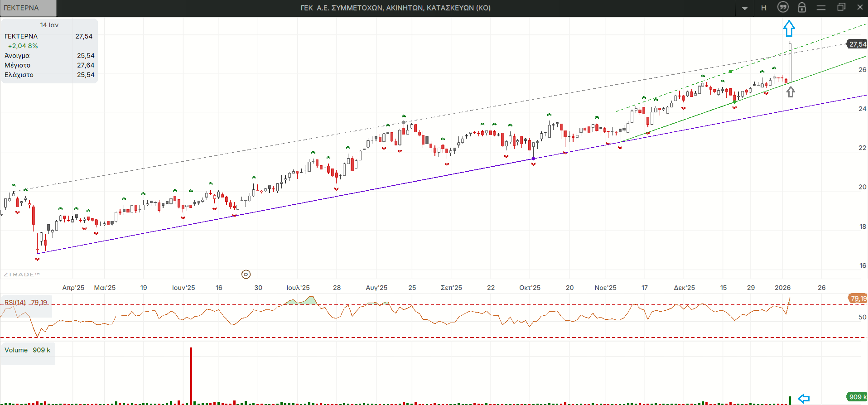868x405 pixels.
Task: Click the Volume 909 k label
Action: [x=28, y=350]
